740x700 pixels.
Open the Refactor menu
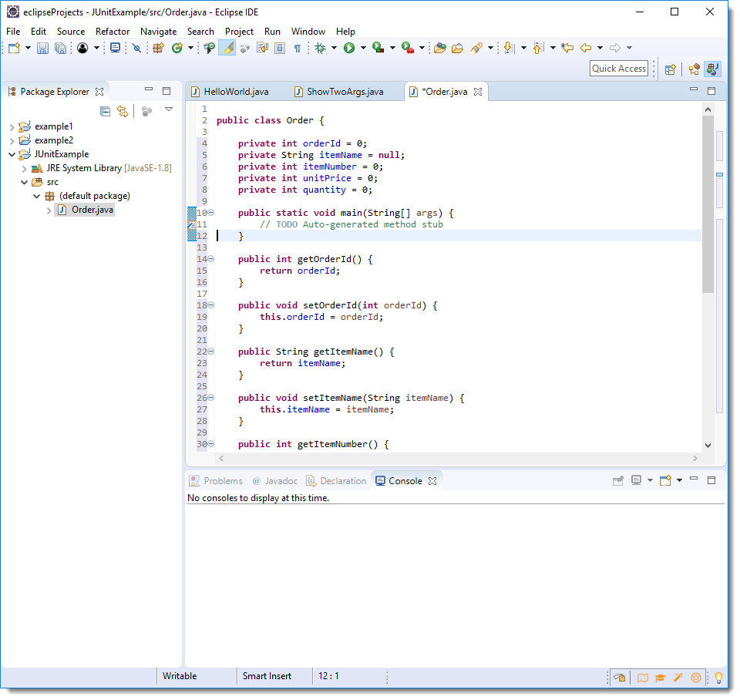click(x=113, y=31)
